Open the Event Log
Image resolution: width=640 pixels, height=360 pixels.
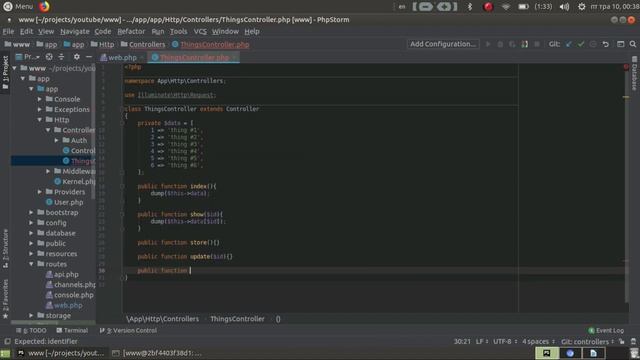606,330
